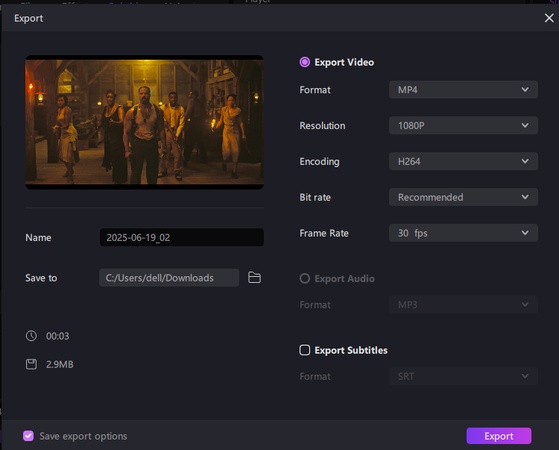Select the Export Audio radio button
Viewport: 559px width, 450px height.
(x=305, y=278)
